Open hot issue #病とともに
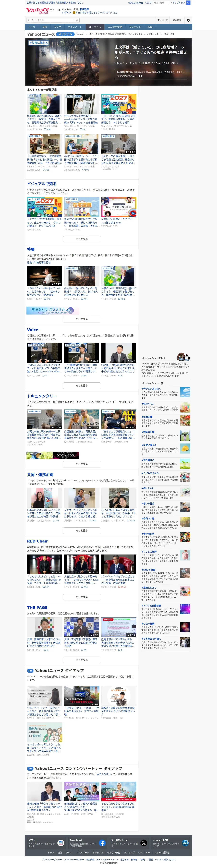Image resolution: width=217 pixels, height=868 pixels. (x=148, y=488)
